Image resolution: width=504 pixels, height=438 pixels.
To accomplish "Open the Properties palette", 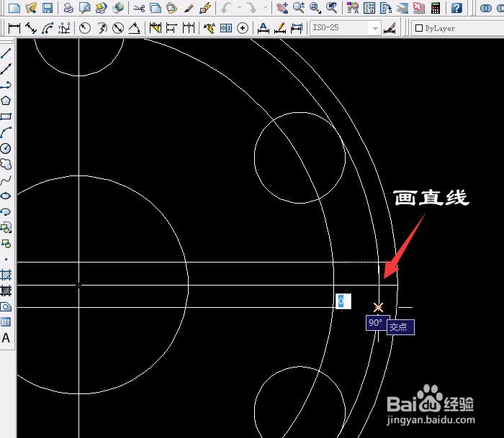I will [353, 8].
